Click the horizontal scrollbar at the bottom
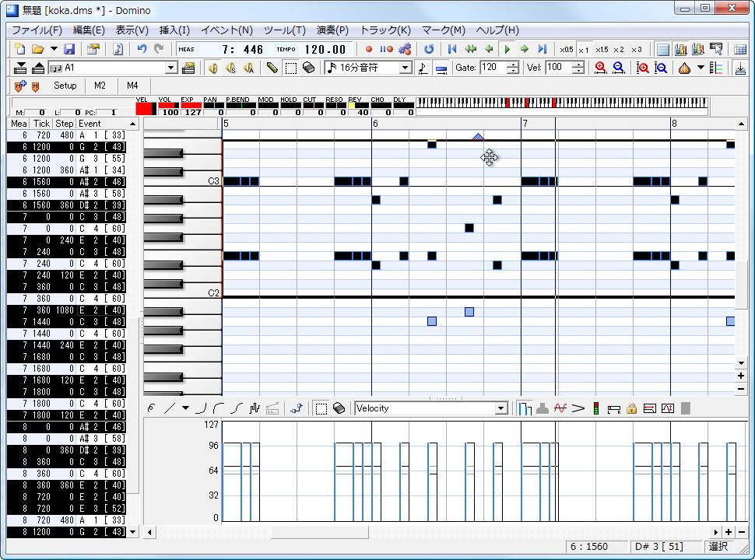The image size is (755, 560). (319, 532)
